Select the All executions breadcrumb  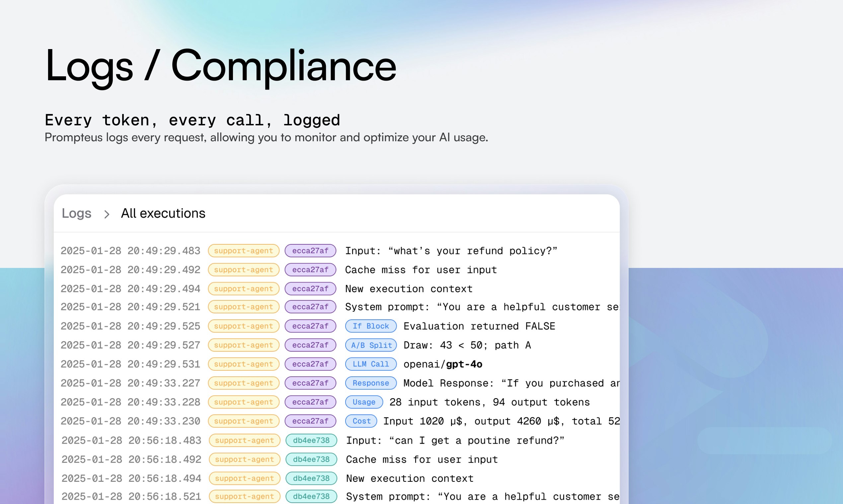(x=163, y=213)
